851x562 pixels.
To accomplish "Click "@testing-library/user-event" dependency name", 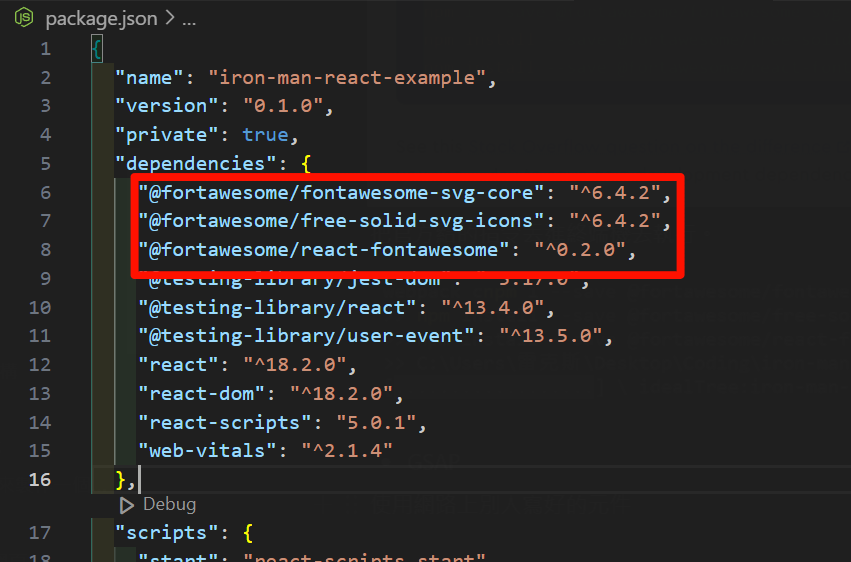I will coord(307,336).
